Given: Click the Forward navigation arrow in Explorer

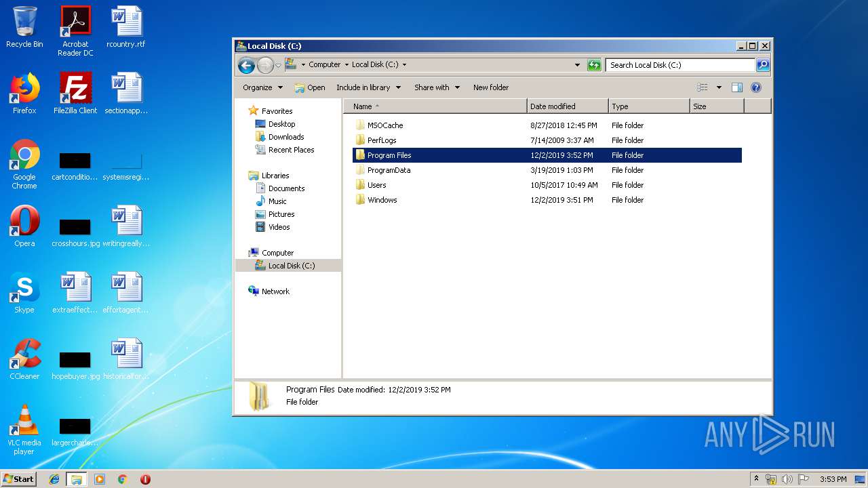Looking at the screenshot, I should (x=265, y=65).
